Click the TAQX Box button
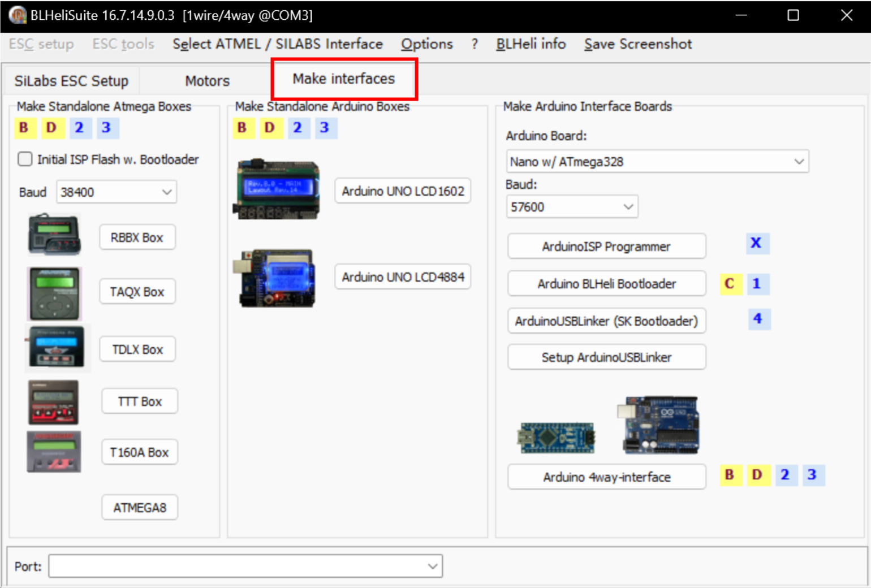Image resolution: width=871 pixels, height=588 pixels. coord(137,292)
